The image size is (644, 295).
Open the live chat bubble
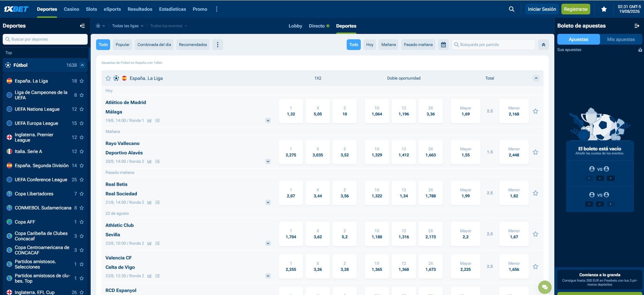(545, 287)
